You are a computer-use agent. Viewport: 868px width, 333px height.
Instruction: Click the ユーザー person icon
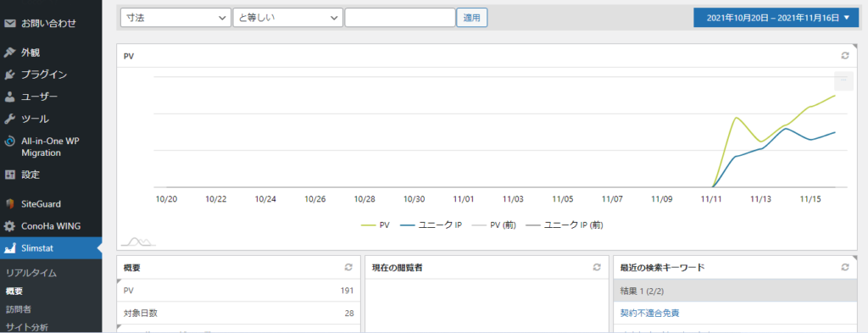tap(9, 97)
